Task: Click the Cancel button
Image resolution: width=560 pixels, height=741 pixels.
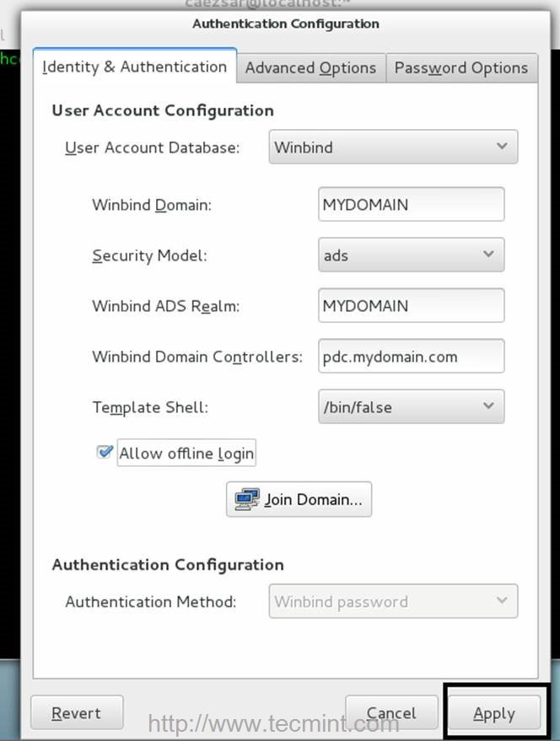Action: tap(391, 713)
